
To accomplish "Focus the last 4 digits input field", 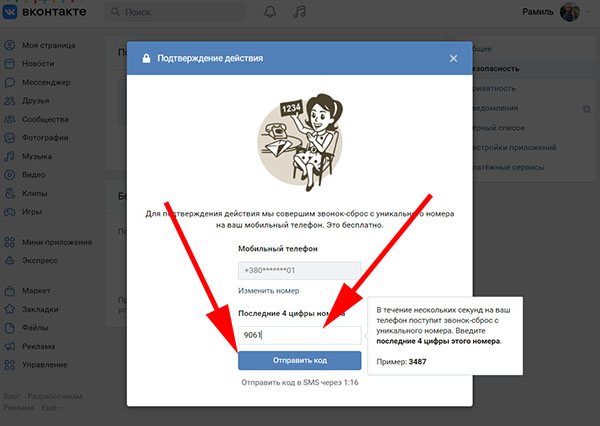I will 299,335.
